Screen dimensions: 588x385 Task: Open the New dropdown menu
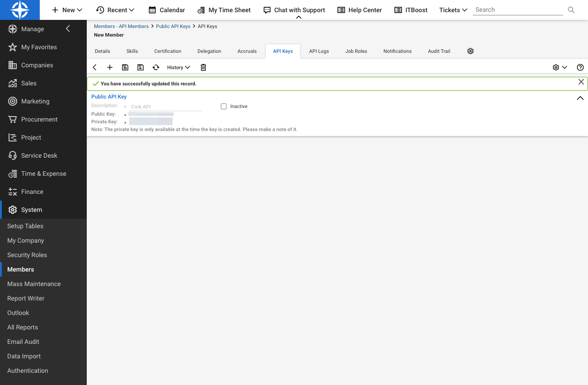point(67,10)
